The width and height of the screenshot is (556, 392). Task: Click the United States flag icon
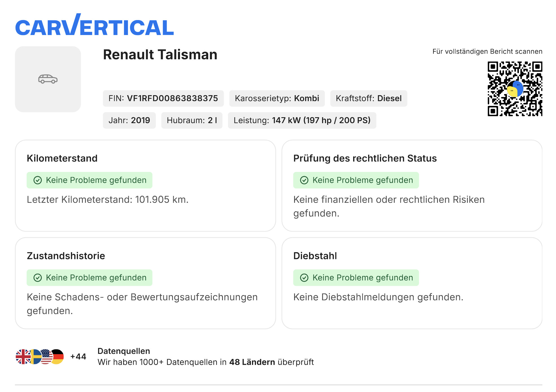click(x=47, y=357)
